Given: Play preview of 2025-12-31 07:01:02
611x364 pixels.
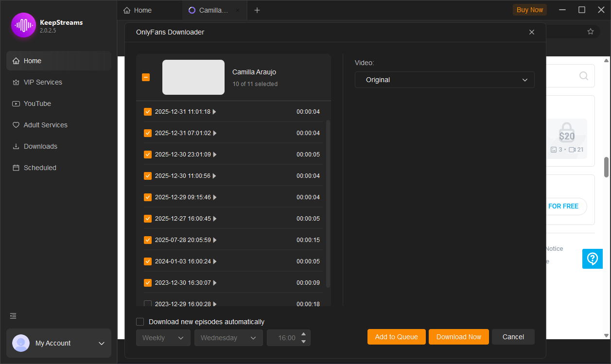Looking at the screenshot, I should click(x=214, y=133).
